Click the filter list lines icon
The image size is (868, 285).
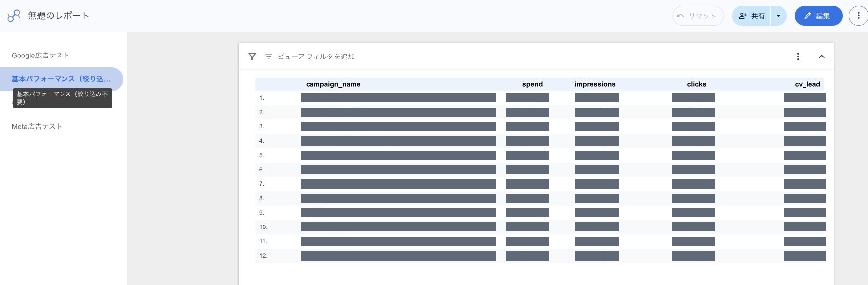[269, 57]
